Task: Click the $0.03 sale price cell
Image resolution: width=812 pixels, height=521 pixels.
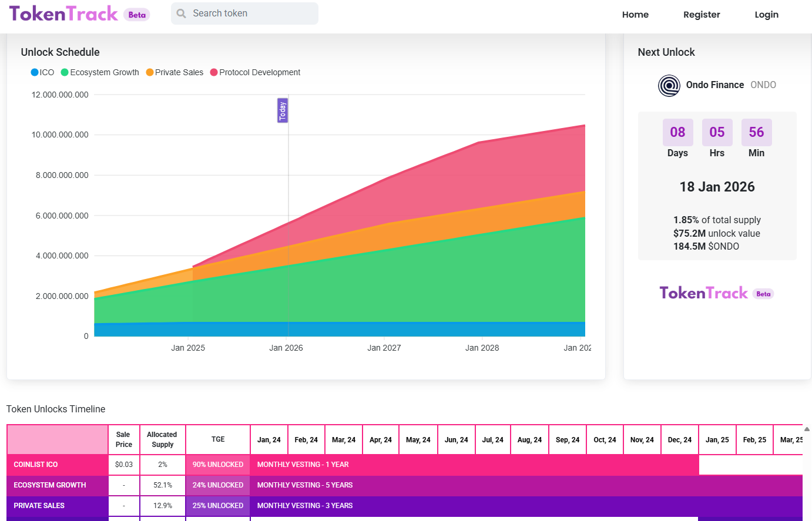Action: [x=124, y=465]
